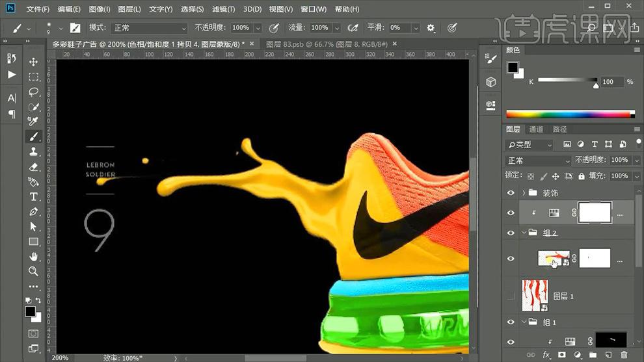Viewport: 644px width, 362px height.
Task: Select the Lasso tool
Action: [34, 92]
